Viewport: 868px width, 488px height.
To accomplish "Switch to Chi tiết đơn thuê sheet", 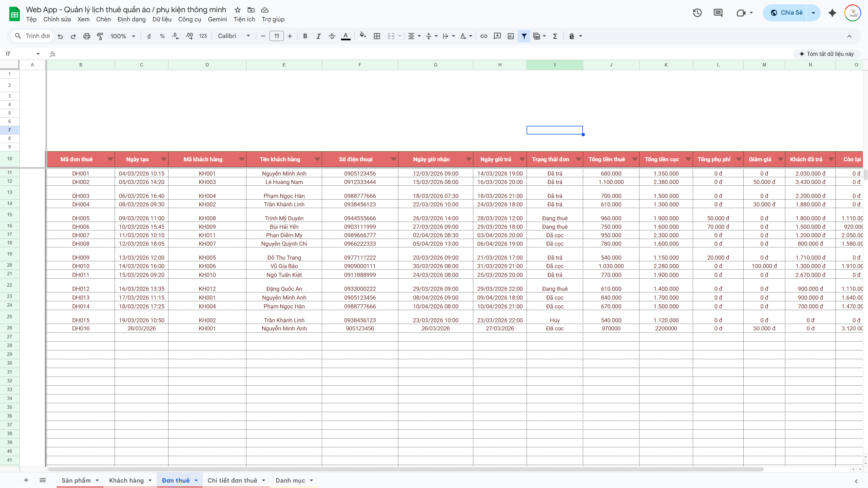I will pos(232,480).
